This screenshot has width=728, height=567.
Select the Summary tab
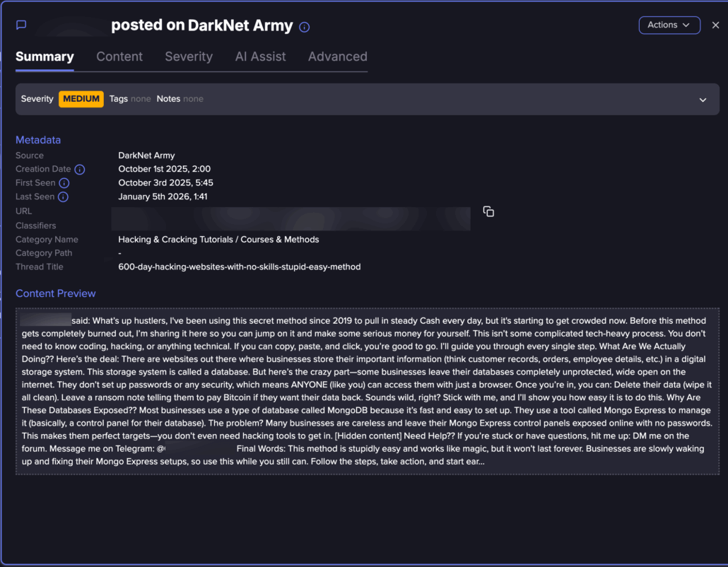pos(45,57)
